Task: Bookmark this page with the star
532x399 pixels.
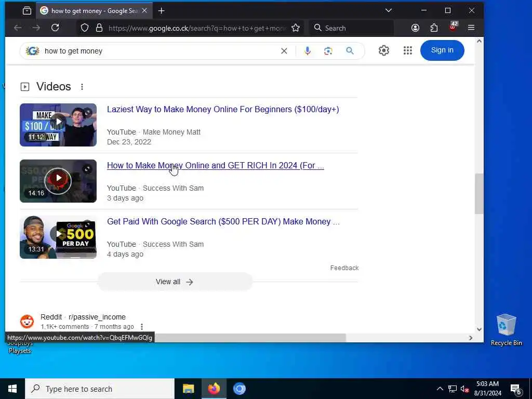Action: (x=296, y=28)
